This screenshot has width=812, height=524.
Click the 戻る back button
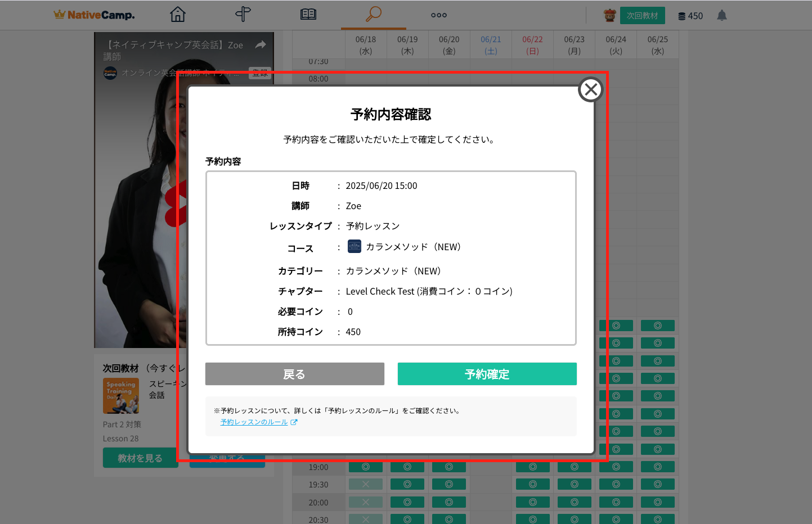tap(294, 374)
